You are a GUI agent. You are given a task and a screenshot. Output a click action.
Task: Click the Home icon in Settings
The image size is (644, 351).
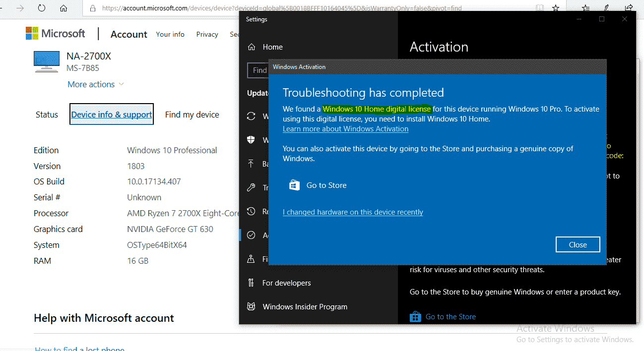[x=252, y=47]
